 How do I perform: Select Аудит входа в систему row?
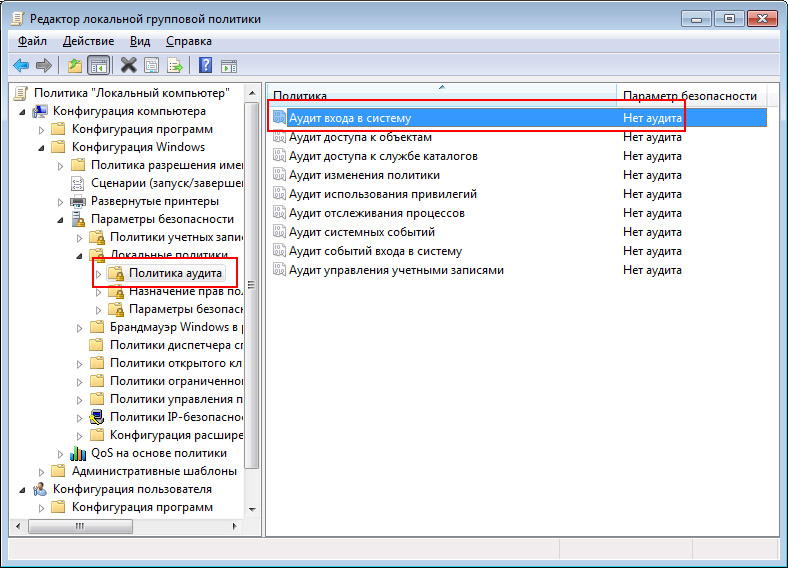(518, 118)
